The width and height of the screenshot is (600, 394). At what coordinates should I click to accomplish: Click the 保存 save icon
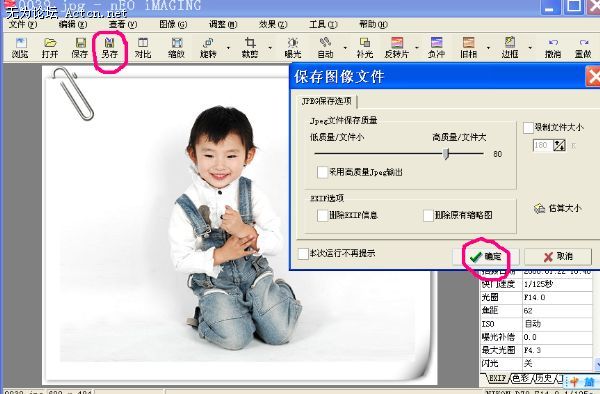click(80, 47)
